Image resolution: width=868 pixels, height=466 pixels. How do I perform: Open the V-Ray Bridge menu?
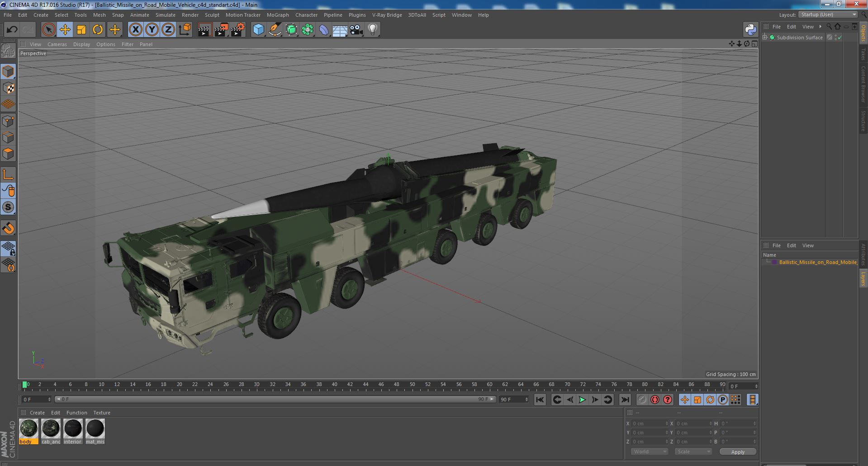point(387,15)
